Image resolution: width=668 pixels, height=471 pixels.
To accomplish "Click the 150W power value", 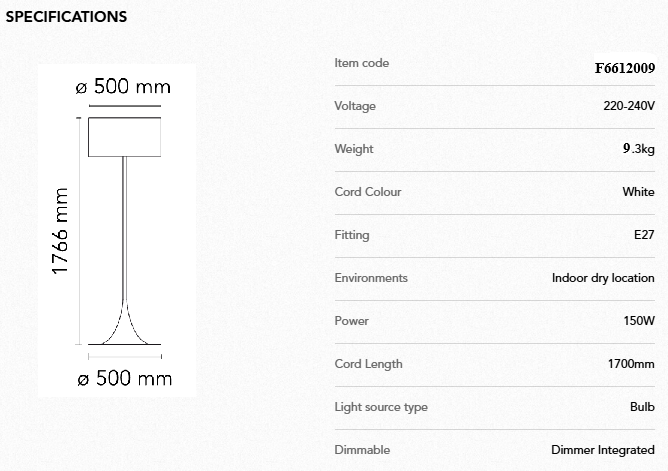I will pos(638,321).
